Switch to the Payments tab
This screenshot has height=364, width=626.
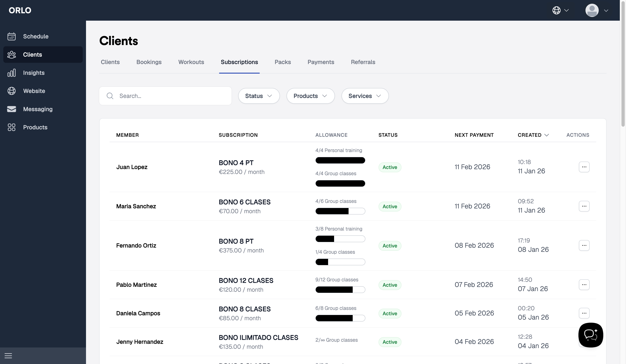click(321, 62)
